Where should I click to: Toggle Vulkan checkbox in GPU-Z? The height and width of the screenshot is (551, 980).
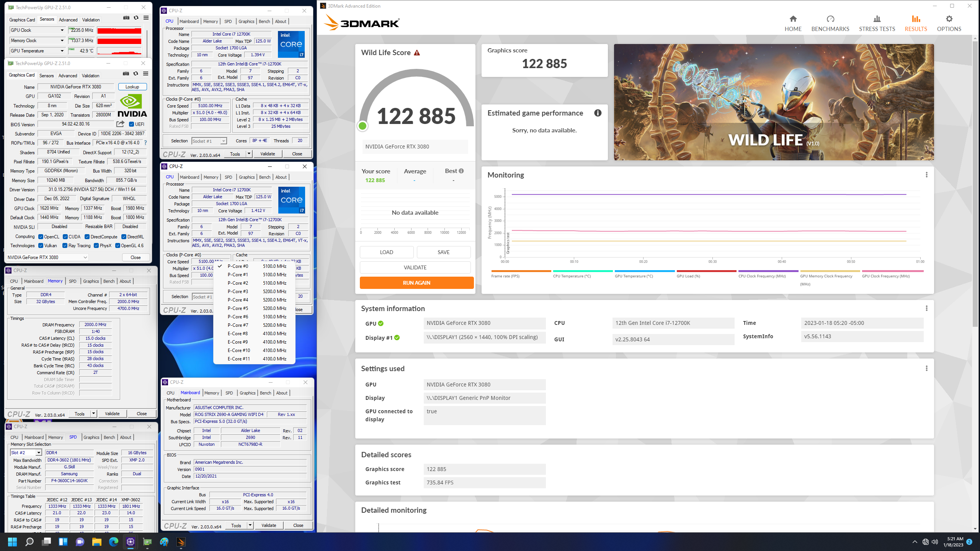pos(41,246)
